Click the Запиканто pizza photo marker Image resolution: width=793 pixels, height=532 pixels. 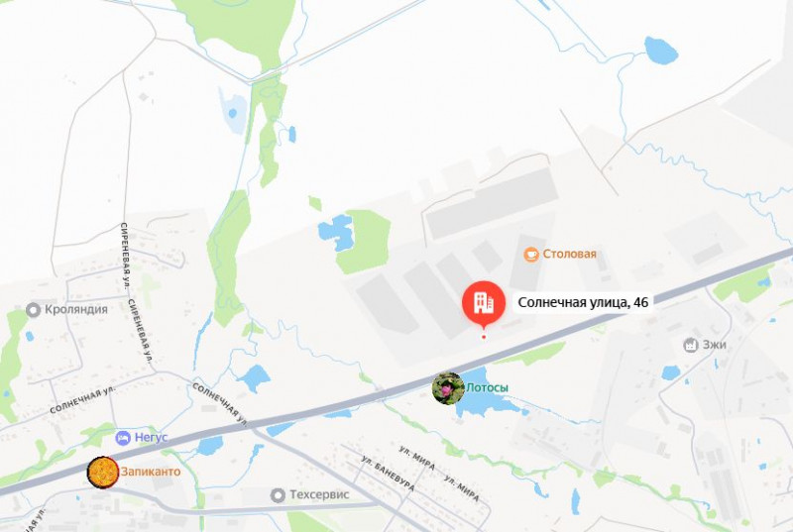[103, 473]
